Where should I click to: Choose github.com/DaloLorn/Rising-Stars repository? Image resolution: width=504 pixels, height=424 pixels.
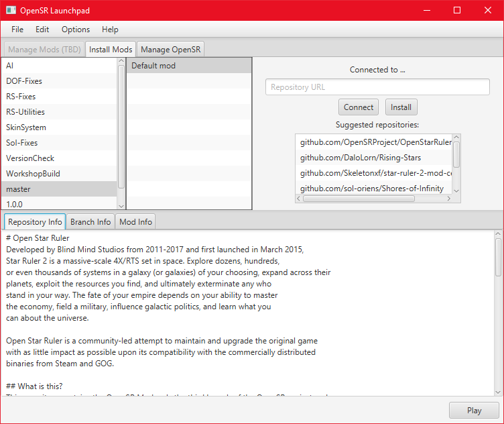[374, 158]
